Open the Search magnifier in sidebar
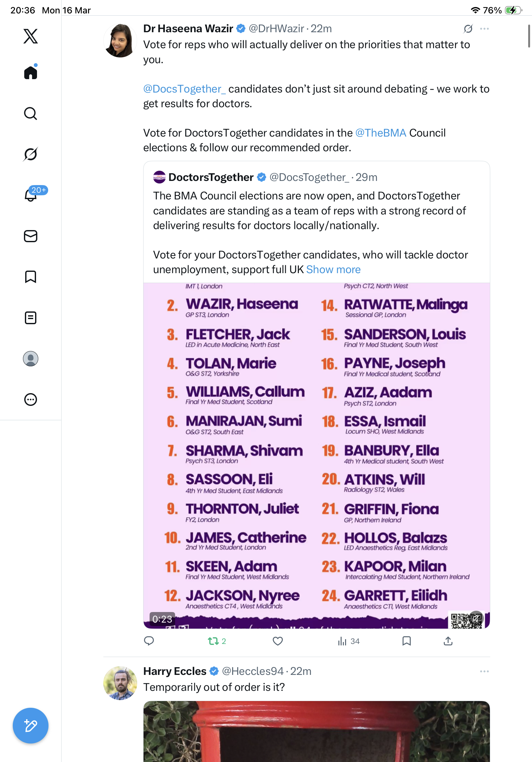Image resolution: width=532 pixels, height=762 pixels. 31,114
